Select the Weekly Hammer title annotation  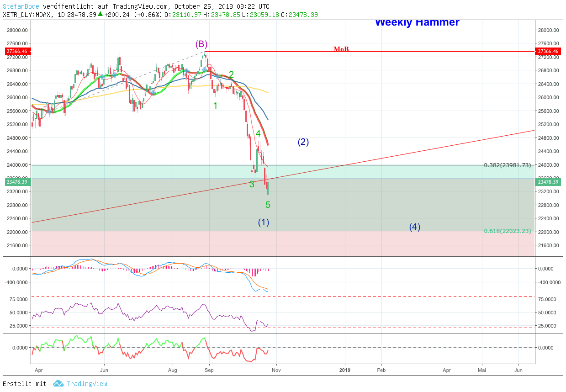click(x=417, y=22)
